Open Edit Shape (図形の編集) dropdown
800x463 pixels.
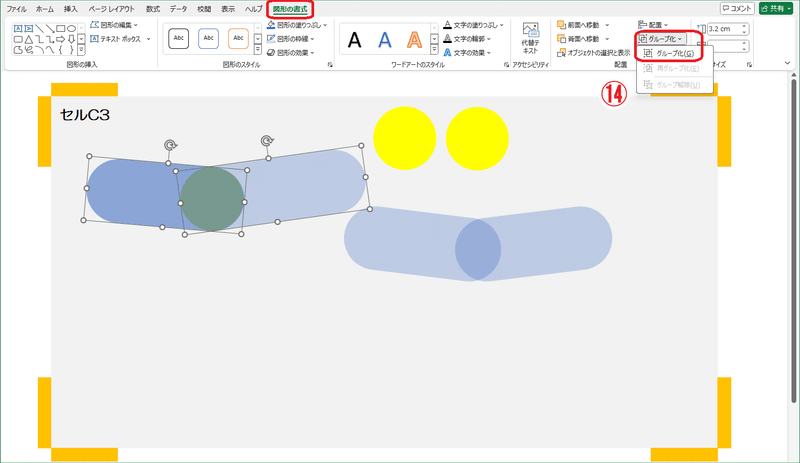[114, 25]
